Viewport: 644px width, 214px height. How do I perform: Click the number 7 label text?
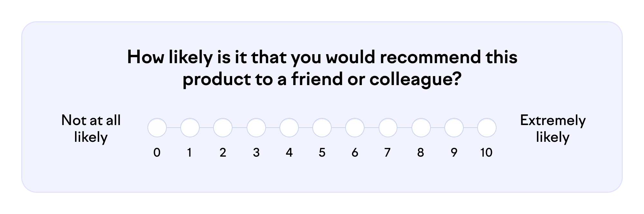(387, 152)
